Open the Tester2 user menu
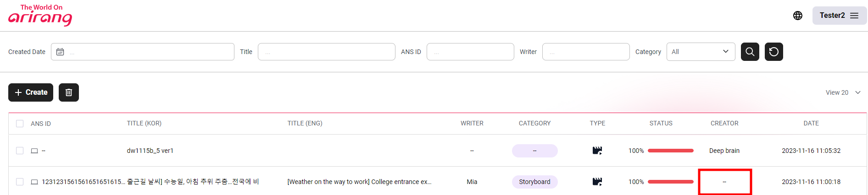868x195 pixels. click(x=839, y=16)
